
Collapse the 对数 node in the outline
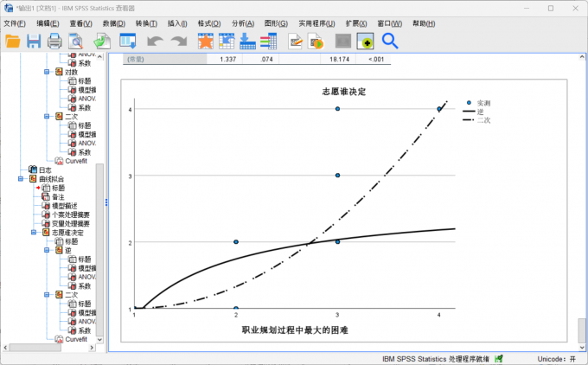48,73
